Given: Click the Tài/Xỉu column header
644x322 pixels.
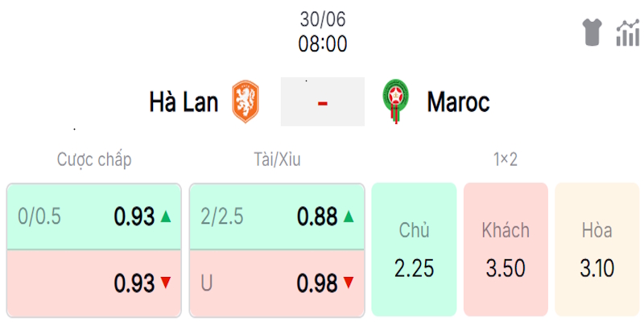Looking at the screenshot, I should click(x=277, y=159).
